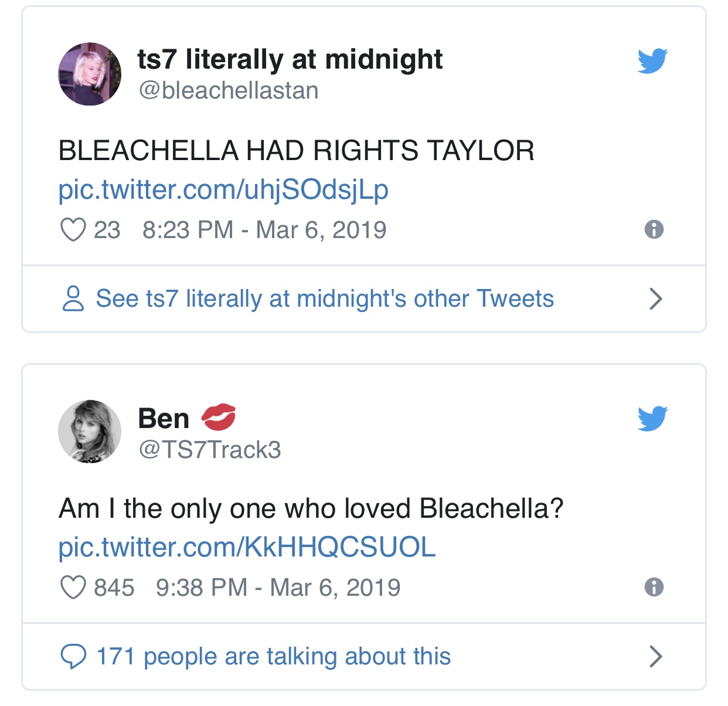Click the 845 like count on Ben's tweet
The height and width of the screenshot is (706, 728).
(115, 587)
